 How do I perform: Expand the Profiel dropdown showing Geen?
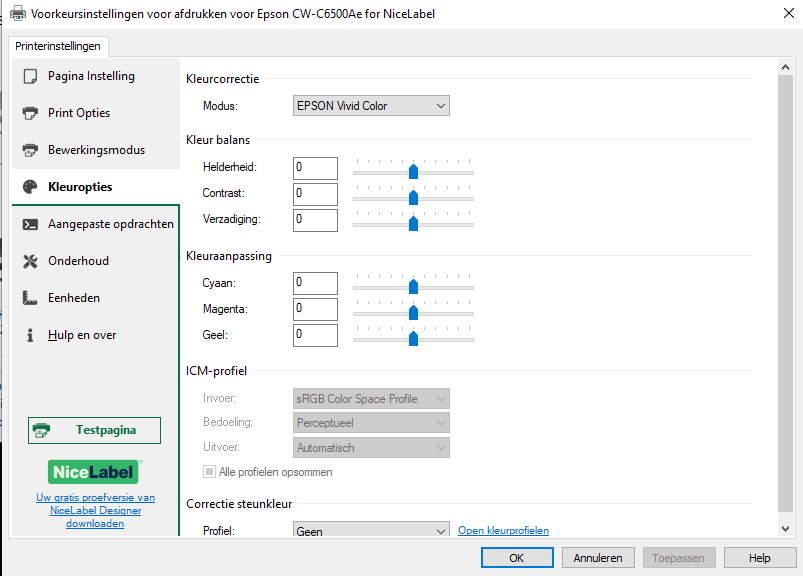(x=371, y=530)
